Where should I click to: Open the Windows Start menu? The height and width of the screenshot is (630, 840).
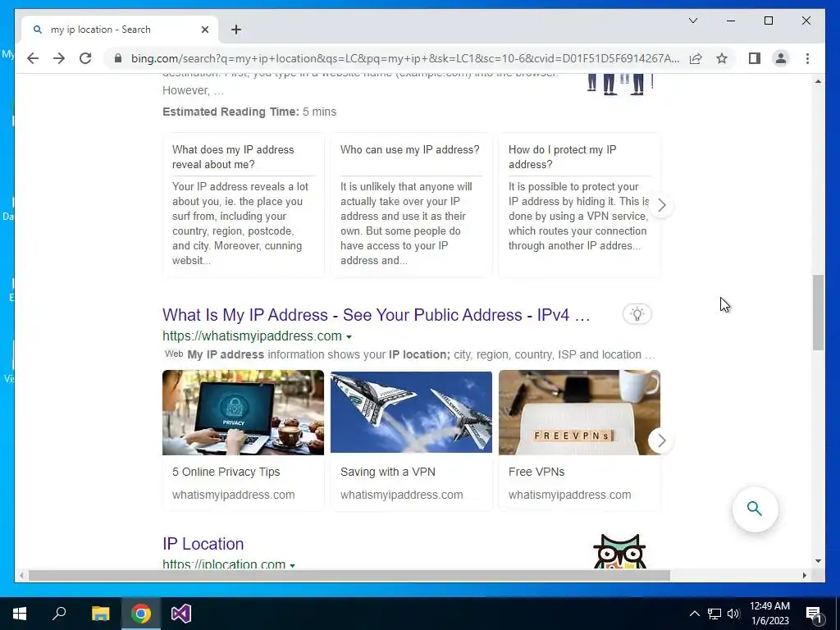[20, 614]
